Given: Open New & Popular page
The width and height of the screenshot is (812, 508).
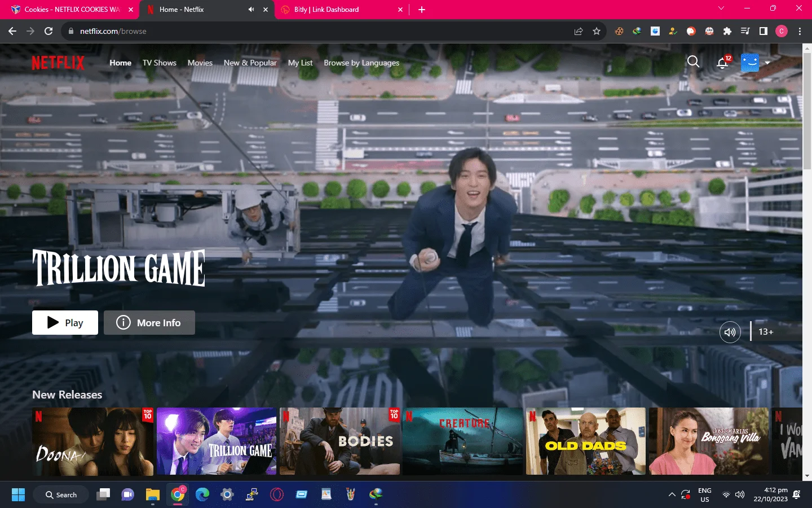Looking at the screenshot, I should (x=250, y=63).
